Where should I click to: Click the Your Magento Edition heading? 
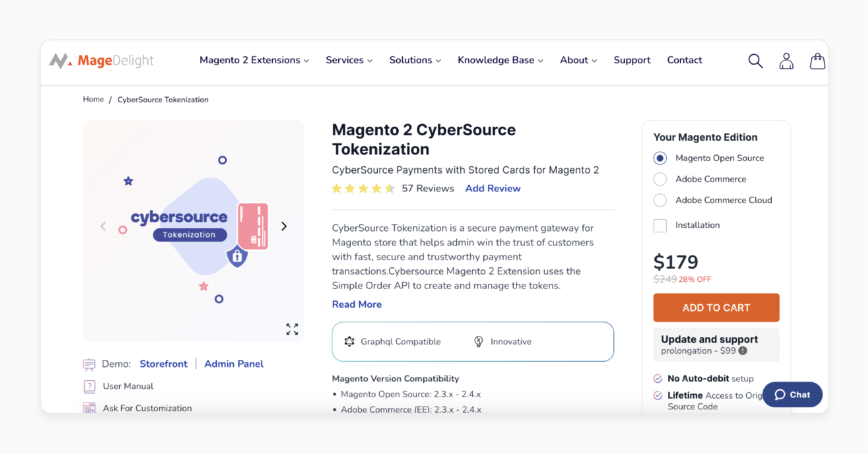pyautogui.click(x=705, y=137)
